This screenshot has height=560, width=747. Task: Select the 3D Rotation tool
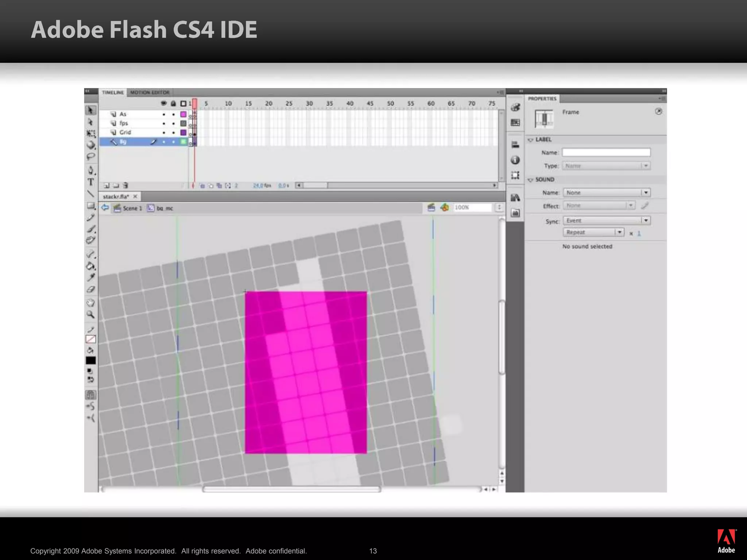[91, 145]
